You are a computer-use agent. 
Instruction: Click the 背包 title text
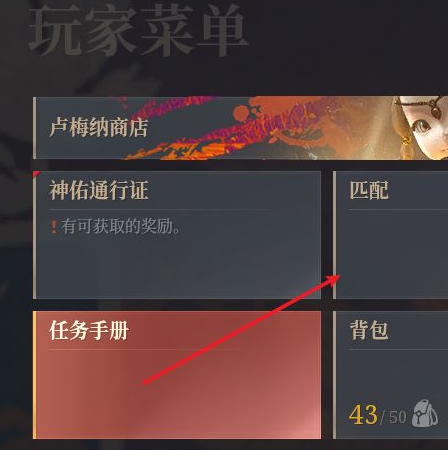coord(369,330)
